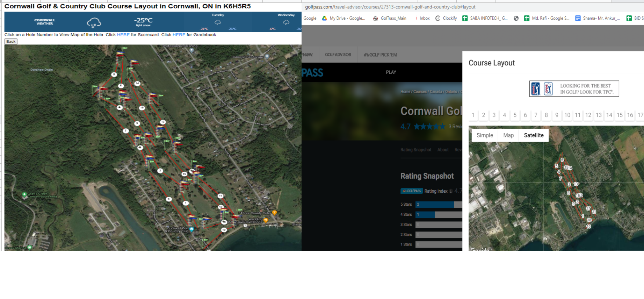Switch Course Layout map to Map view
This screenshot has height=299, width=644.
(508, 135)
